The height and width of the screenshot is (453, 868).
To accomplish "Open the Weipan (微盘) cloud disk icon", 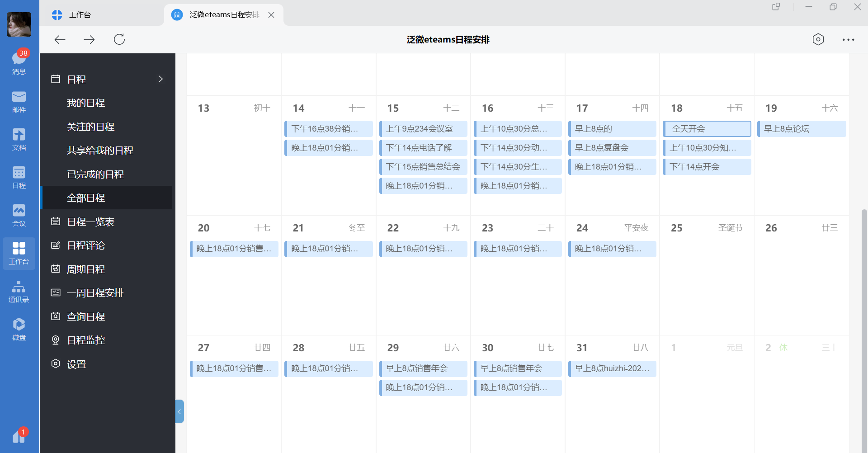I will point(19,329).
